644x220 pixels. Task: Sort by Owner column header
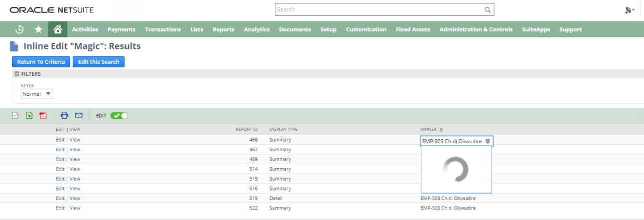click(428, 130)
